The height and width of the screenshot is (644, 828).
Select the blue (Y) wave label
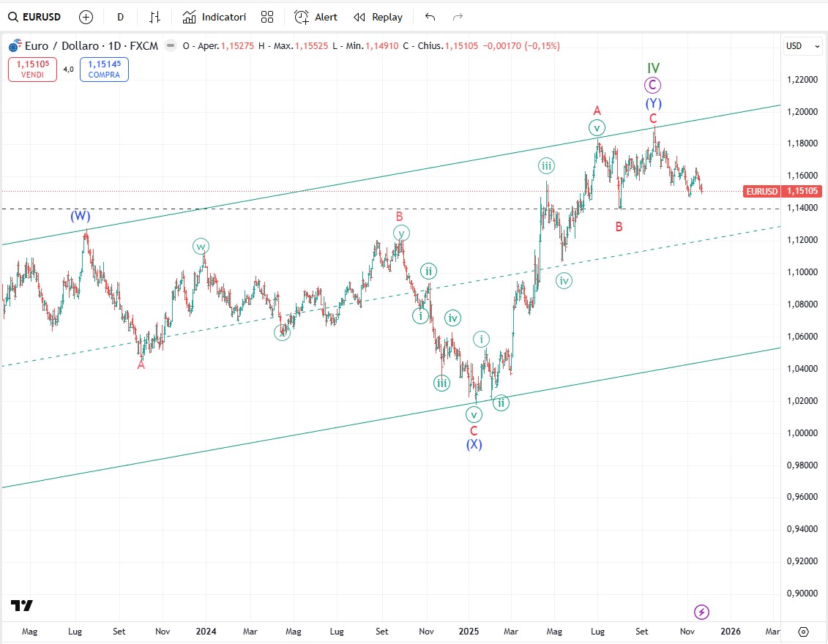coord(653,103)
